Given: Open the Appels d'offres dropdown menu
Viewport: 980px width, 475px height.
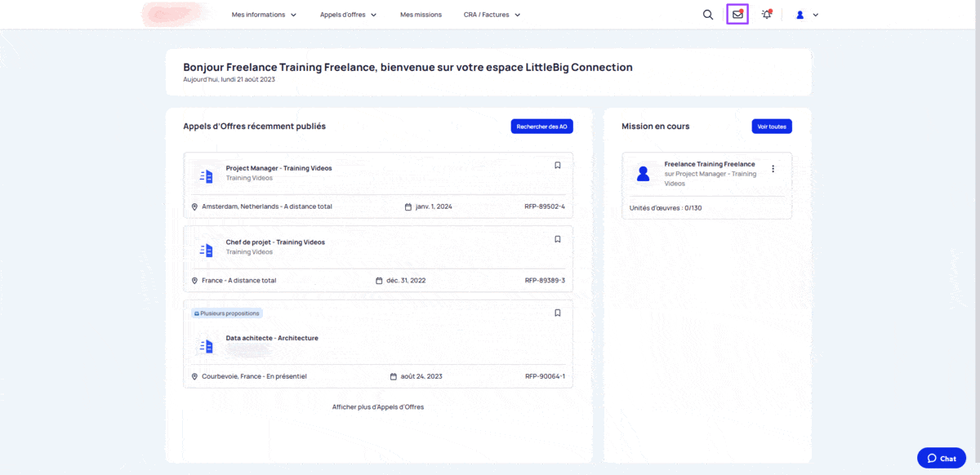Looking at the screenshot, I should [348, 15].
